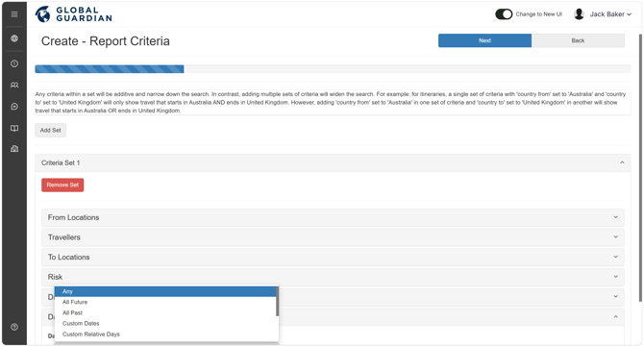Open the alerts icon in sidebar
The image size is (644, 347).
(14, 63)
